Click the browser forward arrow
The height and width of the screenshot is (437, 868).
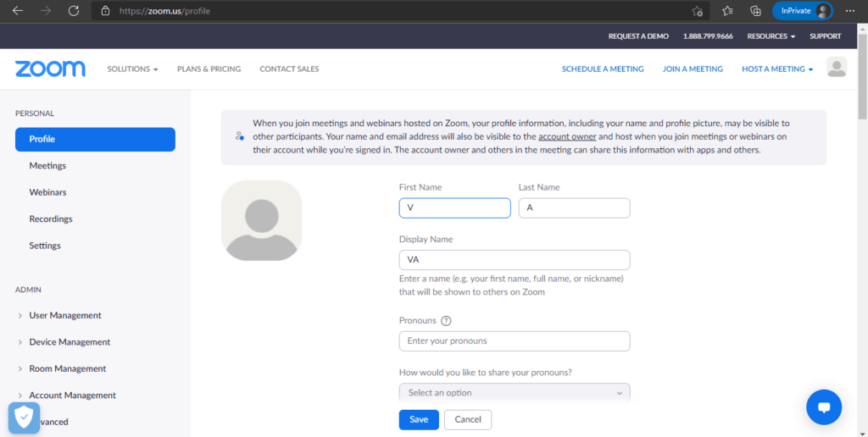point(46,10)
